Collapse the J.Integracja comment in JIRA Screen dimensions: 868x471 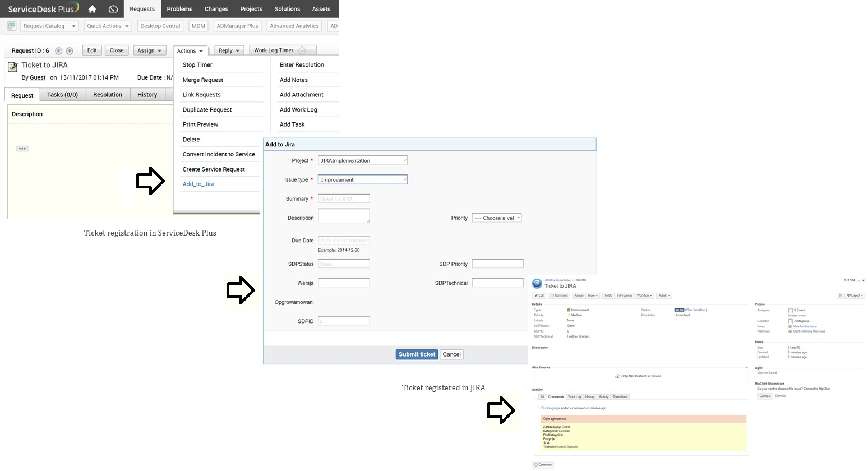(538, 408)
